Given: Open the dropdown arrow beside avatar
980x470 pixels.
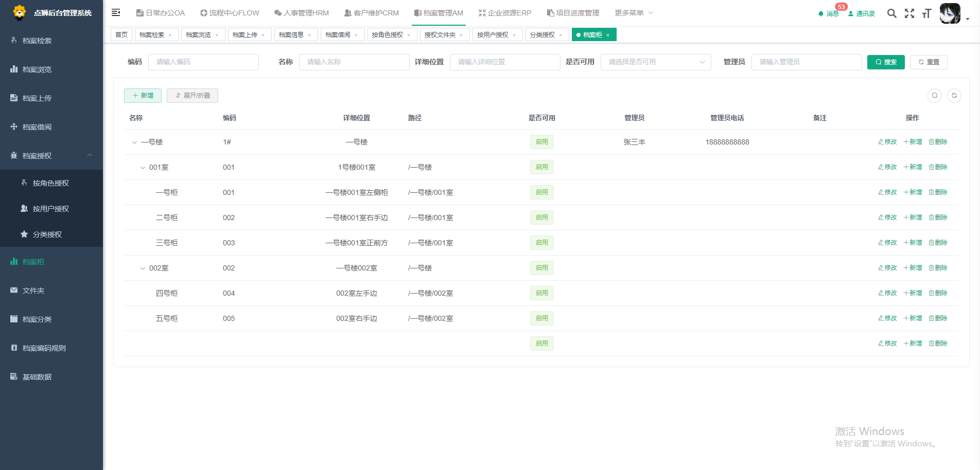Looking at the screenshot, I should pyautogui.click(x=968, y=19).
